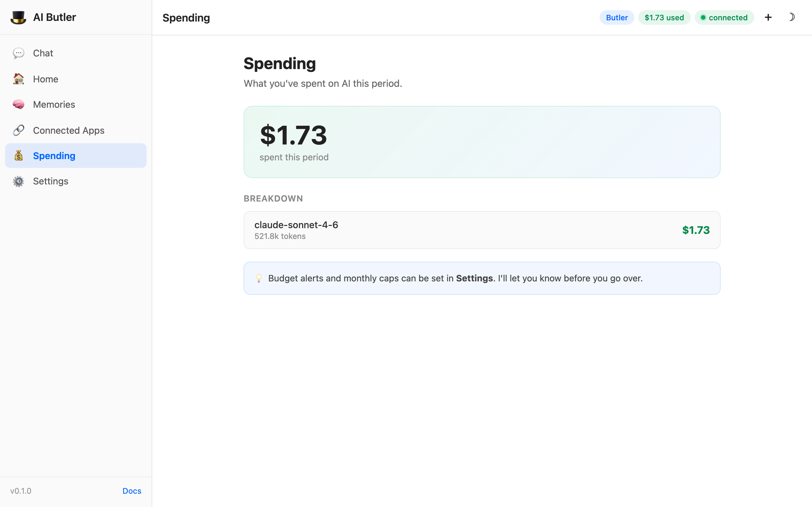The width and height of the screenshot is (812, 507).
Task: Open Settings via the gear icon
Action: click(x=18, y=181)
